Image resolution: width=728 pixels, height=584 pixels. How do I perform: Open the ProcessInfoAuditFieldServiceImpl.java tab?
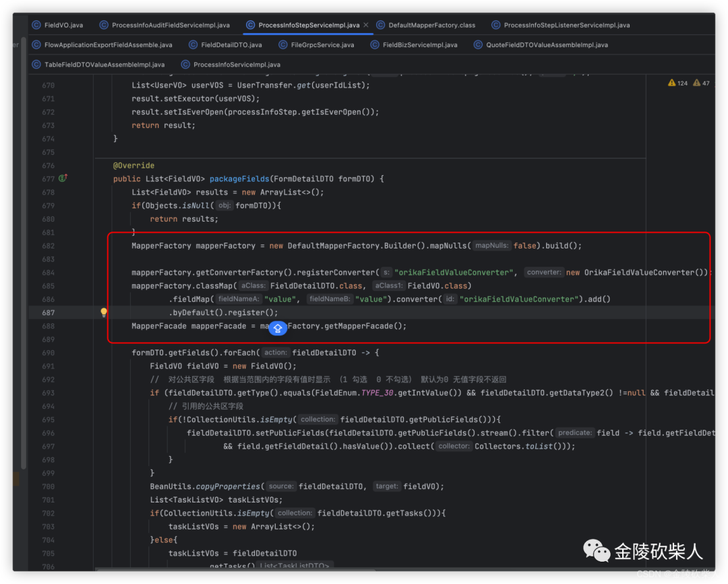(x=165, y=25)
